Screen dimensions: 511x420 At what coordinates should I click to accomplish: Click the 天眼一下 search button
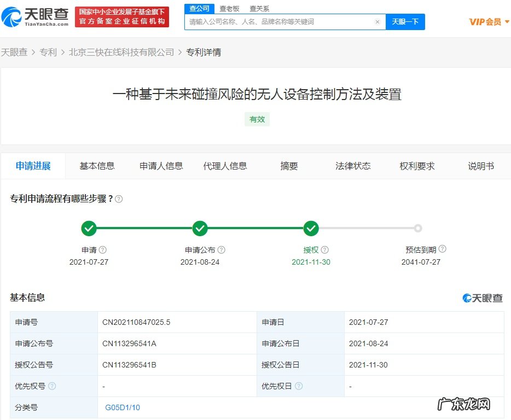(x=405, y=22)
